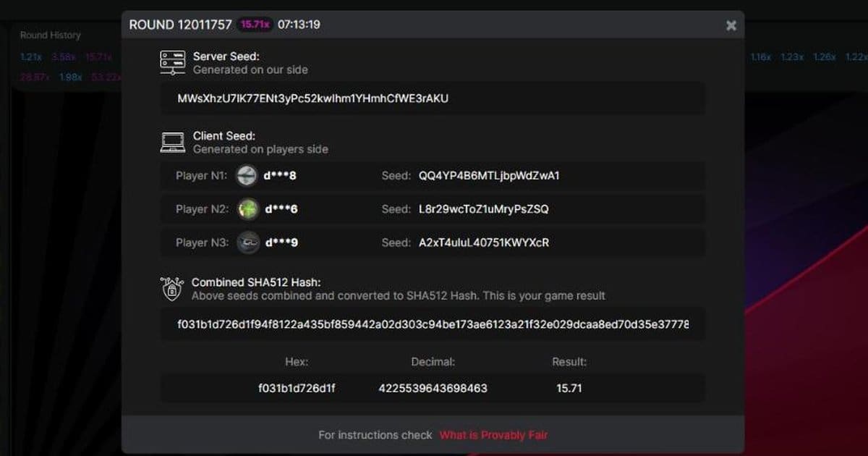Open the What is Provably Fair link

494,435
